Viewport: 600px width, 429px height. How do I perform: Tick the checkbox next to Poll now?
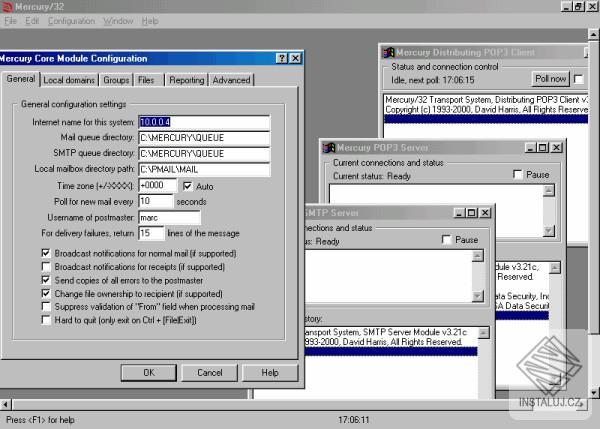coord(579,79)
